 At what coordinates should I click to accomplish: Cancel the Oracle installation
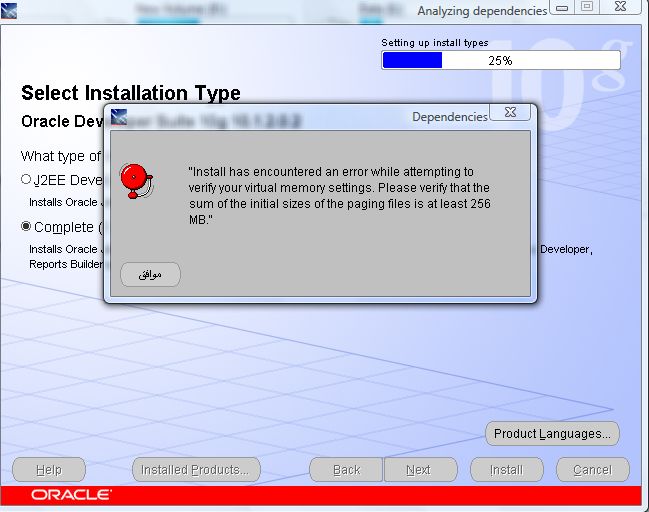point(592,470)
